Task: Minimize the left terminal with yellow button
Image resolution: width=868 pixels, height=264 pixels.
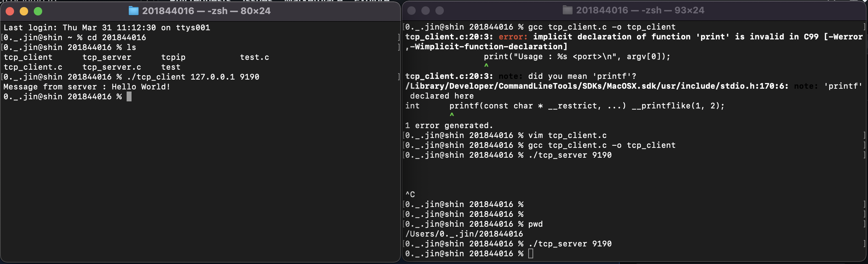Action: tap(24, 11)
